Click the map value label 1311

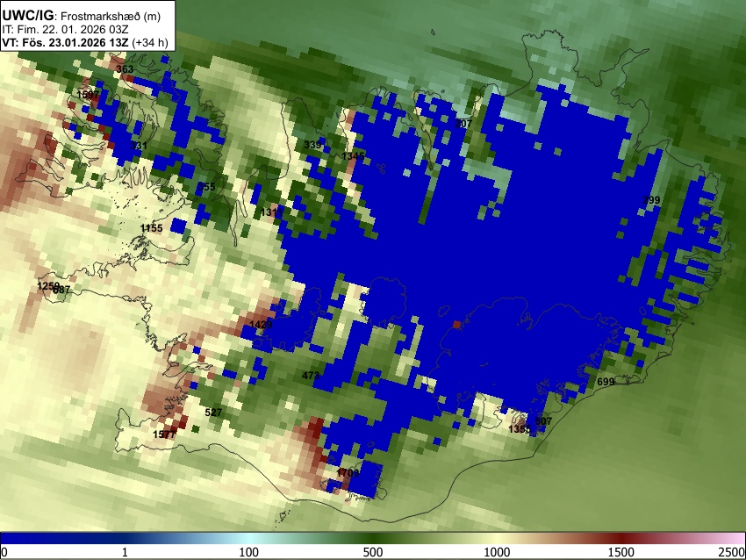click(272, 212)
